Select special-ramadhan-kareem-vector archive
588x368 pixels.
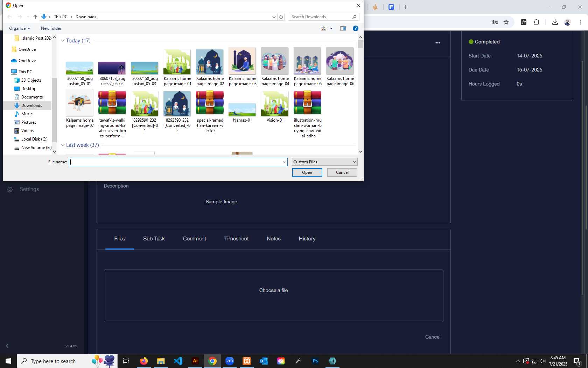coord(210,111)
